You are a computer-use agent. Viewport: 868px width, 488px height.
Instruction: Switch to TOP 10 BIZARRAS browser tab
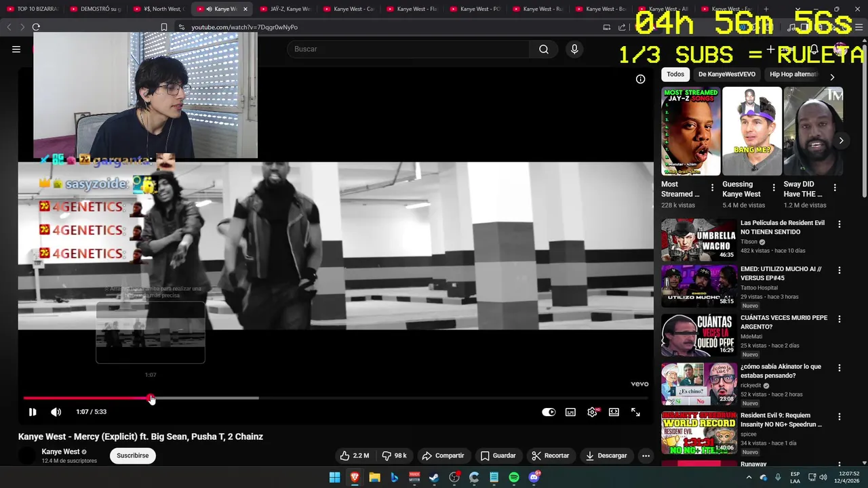[32, 9]
